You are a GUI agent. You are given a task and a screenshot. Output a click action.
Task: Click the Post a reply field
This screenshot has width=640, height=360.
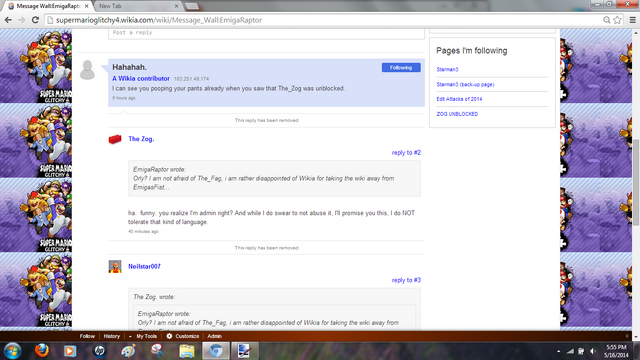coord(266,33)
